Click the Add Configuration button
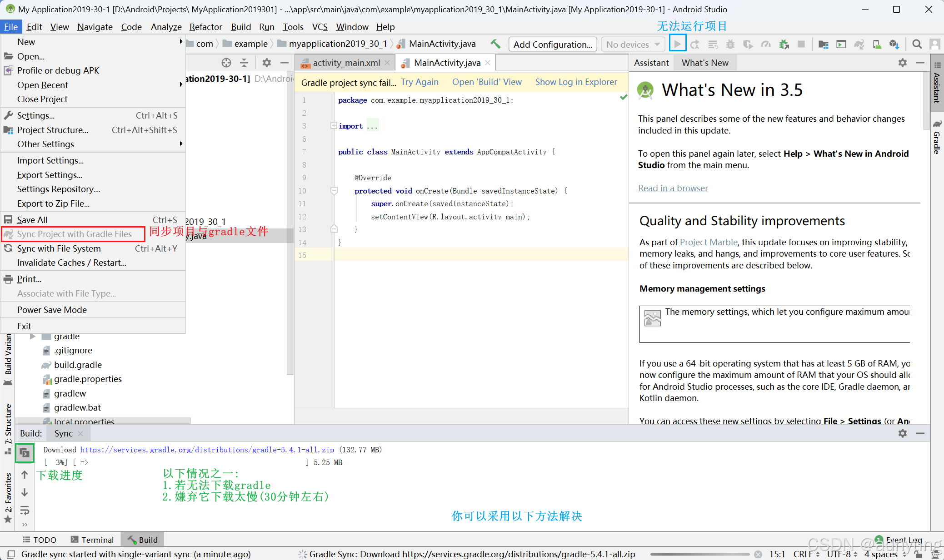944x560 pixels. (553, 44)
